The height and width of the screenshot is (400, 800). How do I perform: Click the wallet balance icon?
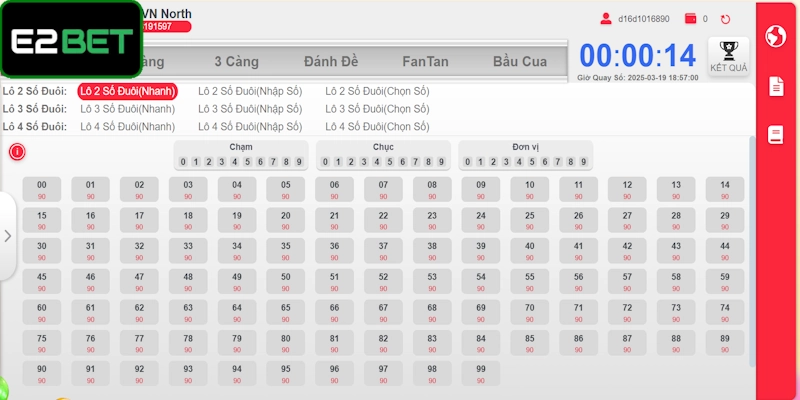click(x=691, y=19)
